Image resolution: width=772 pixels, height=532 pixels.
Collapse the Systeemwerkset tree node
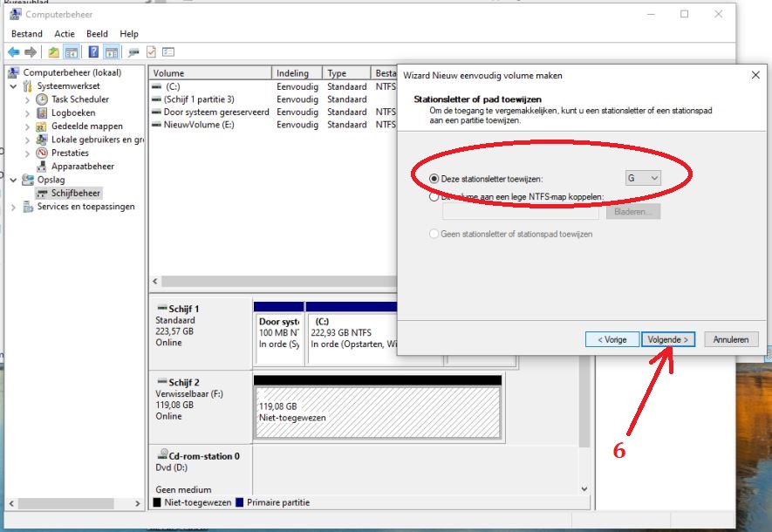[x=14, y=86]
